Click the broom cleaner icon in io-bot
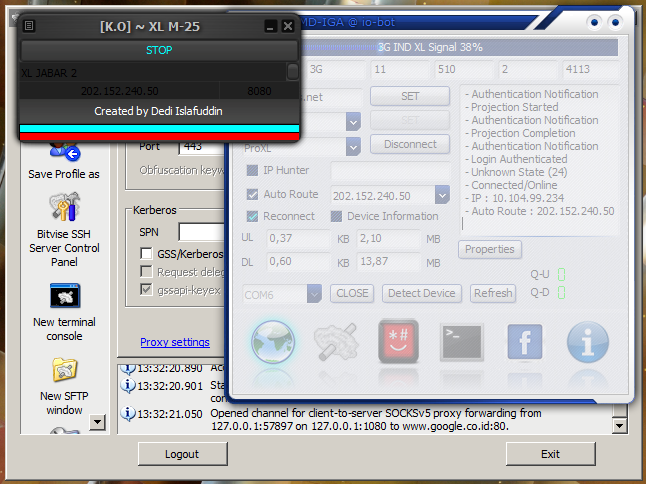This screenshot has width=646, height=484. [x=335, y=341]
